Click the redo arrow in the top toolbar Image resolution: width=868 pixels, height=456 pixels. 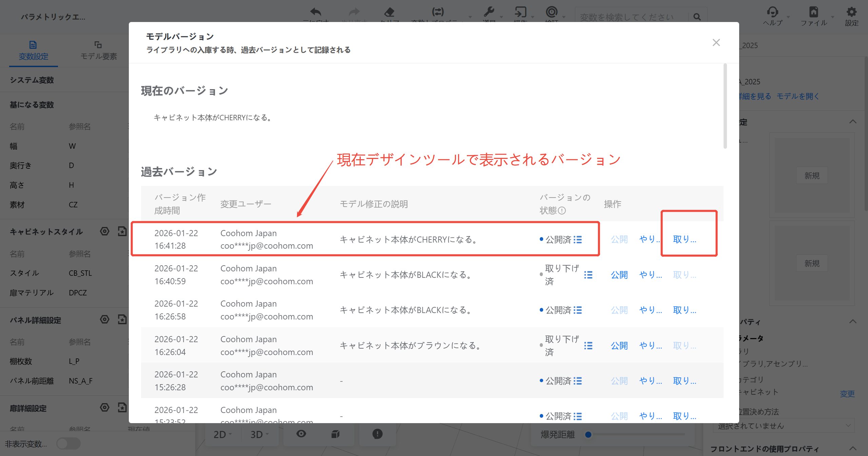coord(354,12)
